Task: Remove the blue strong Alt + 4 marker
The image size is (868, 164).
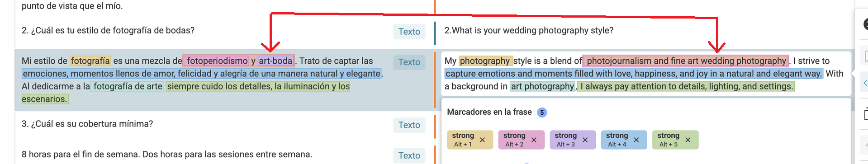Action: coord(636,140)
